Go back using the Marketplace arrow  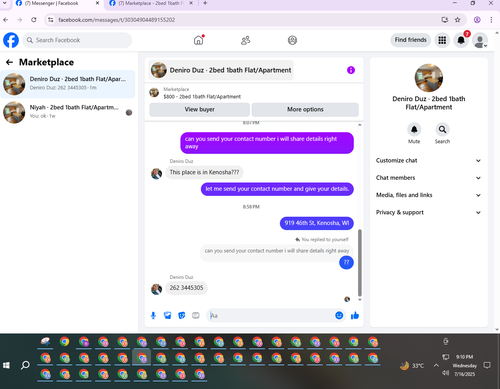point(9,62)
